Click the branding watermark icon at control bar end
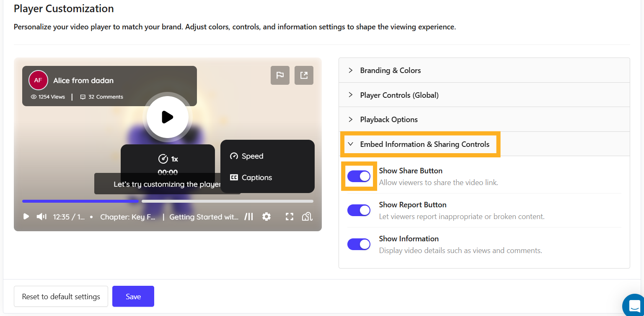Screen dimensions: 644x316 307,217
